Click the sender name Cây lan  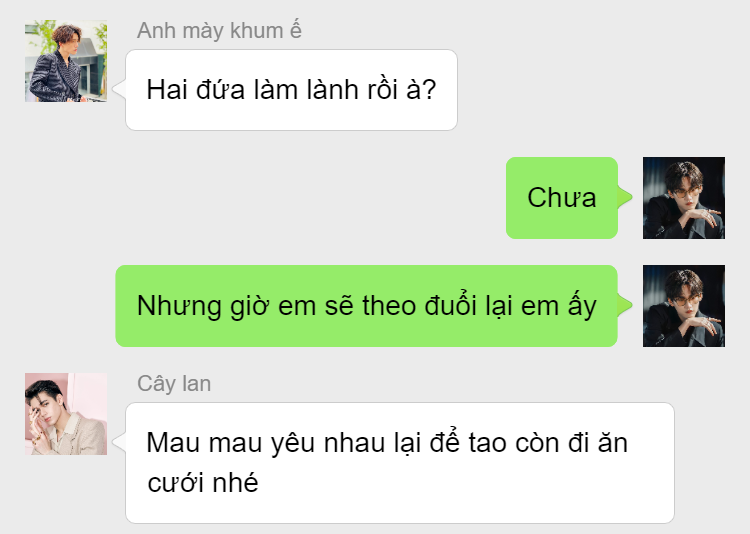tap(174, 384)
